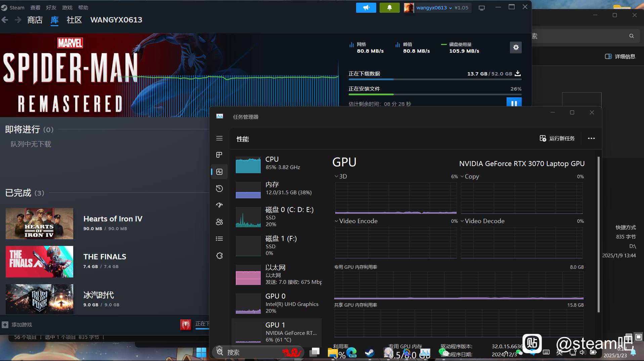Open Task Manager hamburger navigation menu
Screen dimensions: 644x361
point(219,138)
